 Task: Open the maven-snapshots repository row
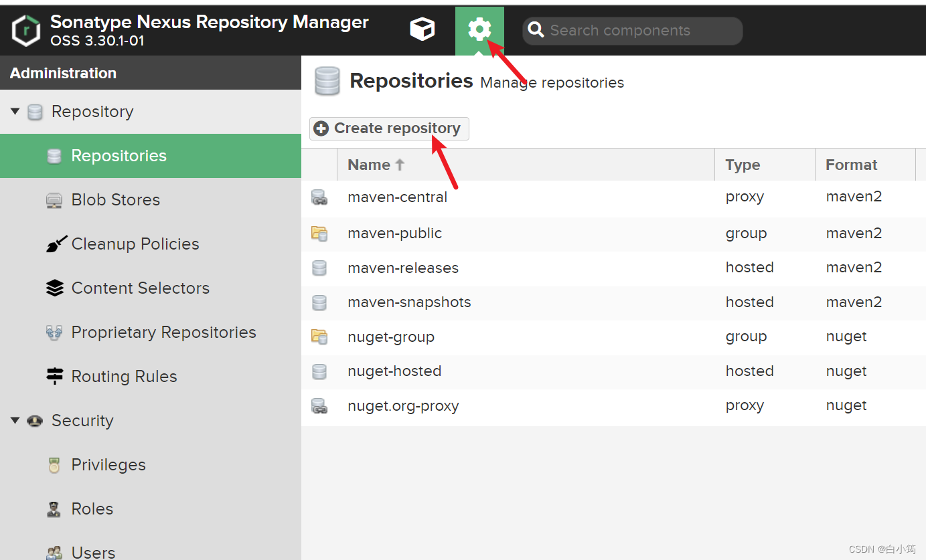pyautogui.click(x=613, y=302)
